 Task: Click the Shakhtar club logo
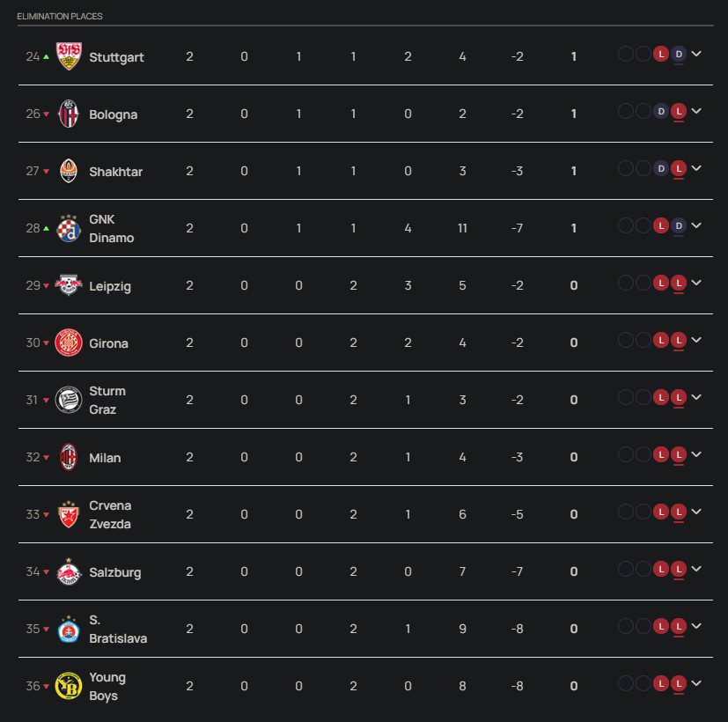click(x=69, y=171)
